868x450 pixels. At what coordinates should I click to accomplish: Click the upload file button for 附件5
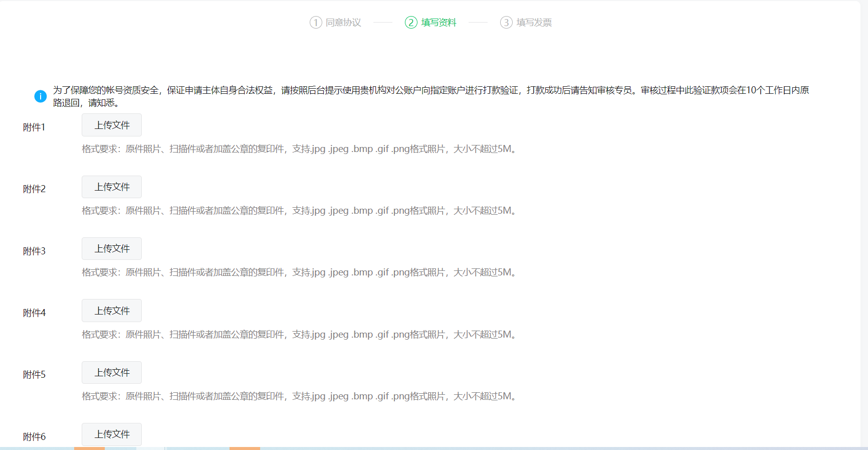pyautogui.click(x=112, y=372)
